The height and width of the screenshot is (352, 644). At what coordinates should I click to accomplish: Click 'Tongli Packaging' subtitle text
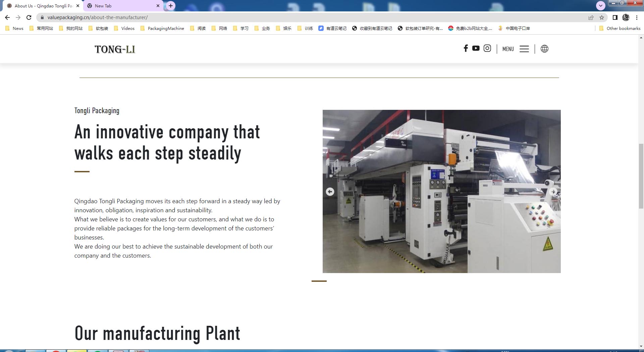[x=97, y=111]
